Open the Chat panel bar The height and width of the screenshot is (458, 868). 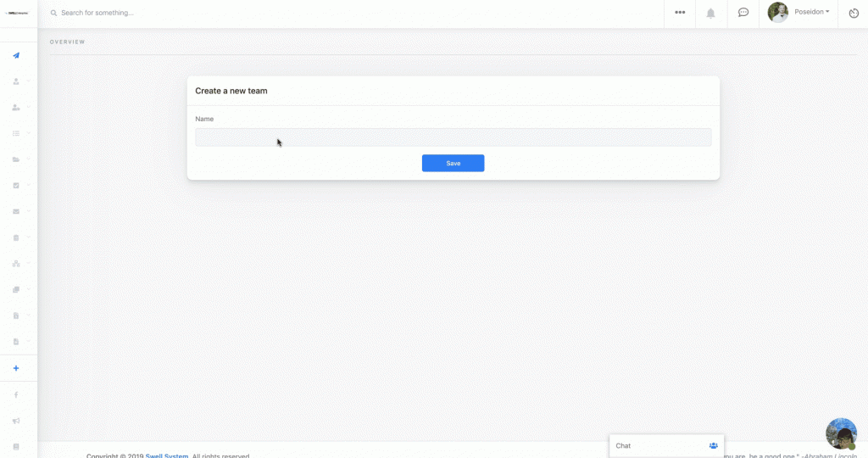click(666, 446)
